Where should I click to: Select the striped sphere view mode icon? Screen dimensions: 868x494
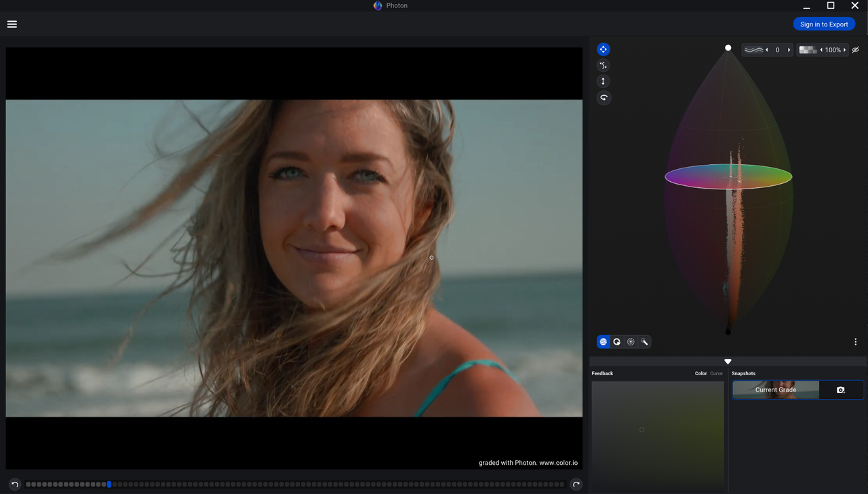coord(603,342)
